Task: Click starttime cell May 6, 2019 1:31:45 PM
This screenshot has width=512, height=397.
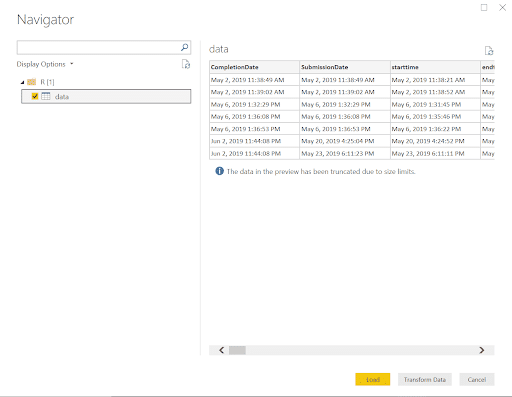Action: (x=435, y=104)
